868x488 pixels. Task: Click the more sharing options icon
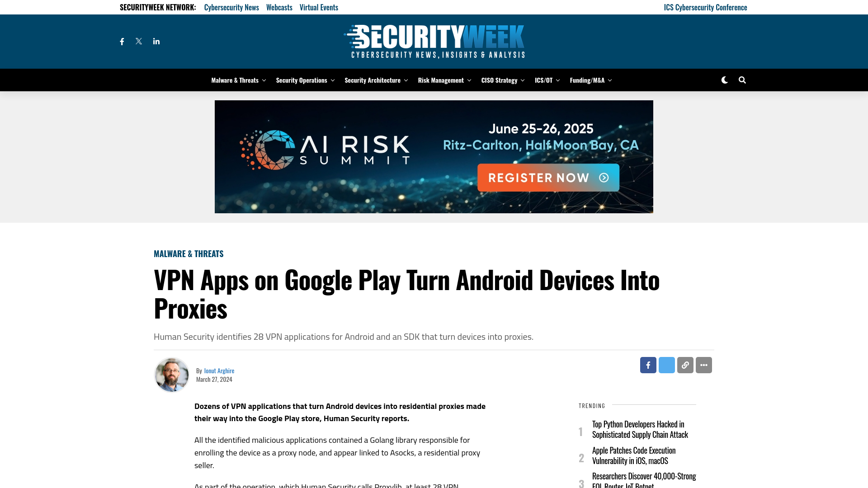703,365
